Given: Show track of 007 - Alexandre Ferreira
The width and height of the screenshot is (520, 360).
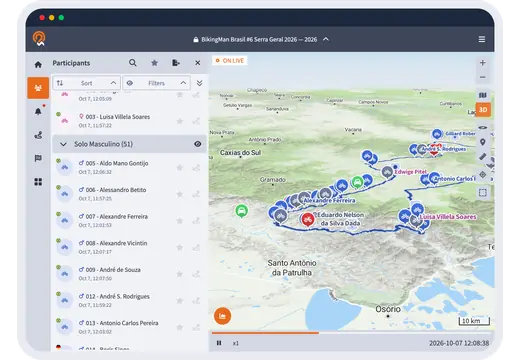Looking at the screenshot, I should point(196,221).
